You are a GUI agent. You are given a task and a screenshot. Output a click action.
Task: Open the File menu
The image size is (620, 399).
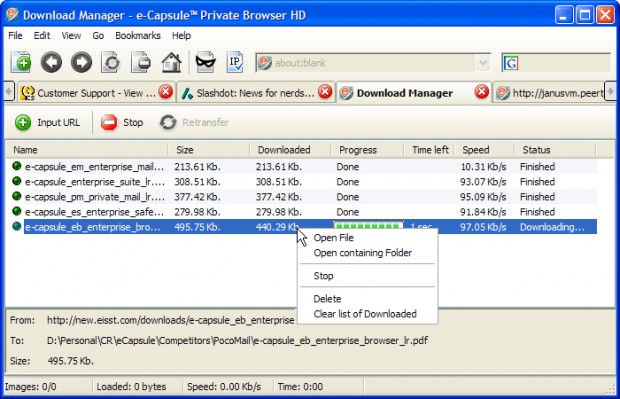15,36
